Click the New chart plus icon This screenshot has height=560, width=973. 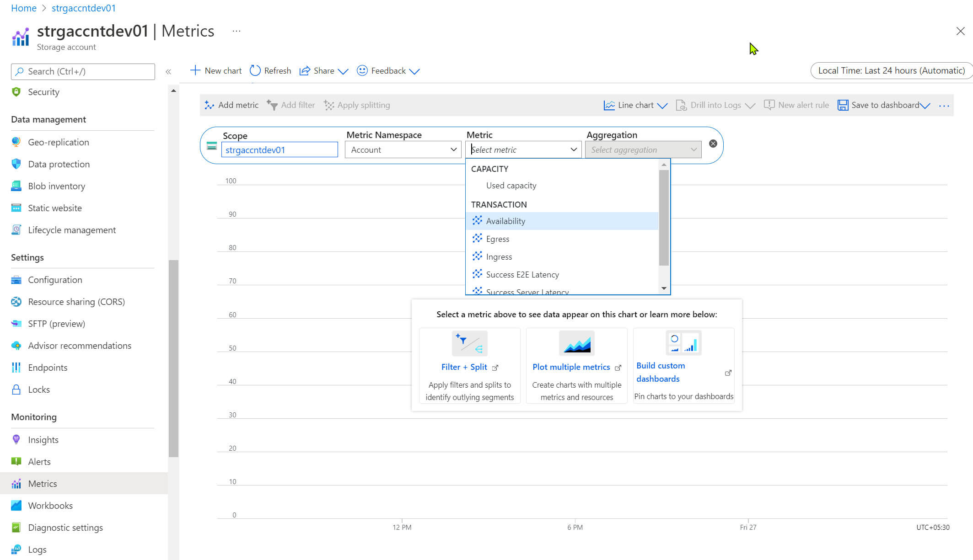tap(195, 70)
